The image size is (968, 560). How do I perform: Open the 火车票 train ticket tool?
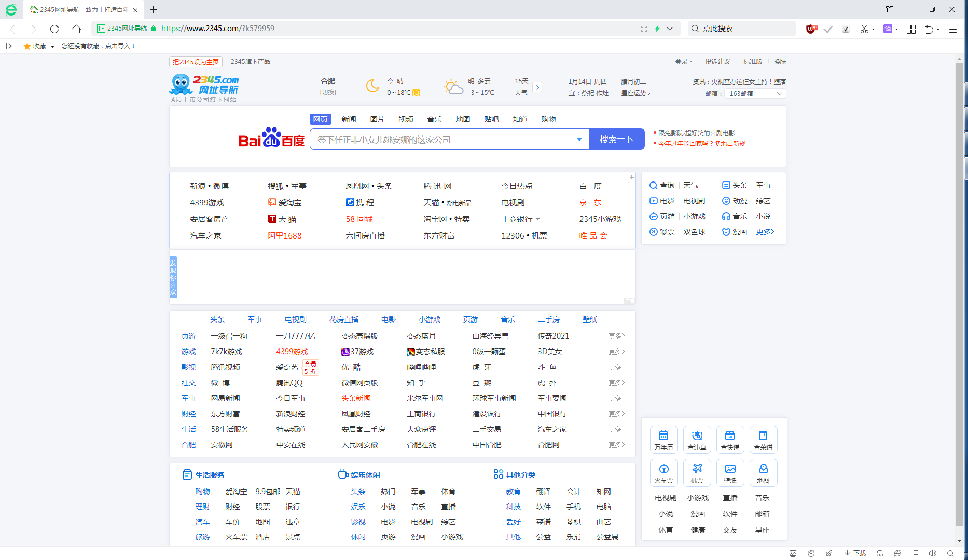tap(663, 473)
